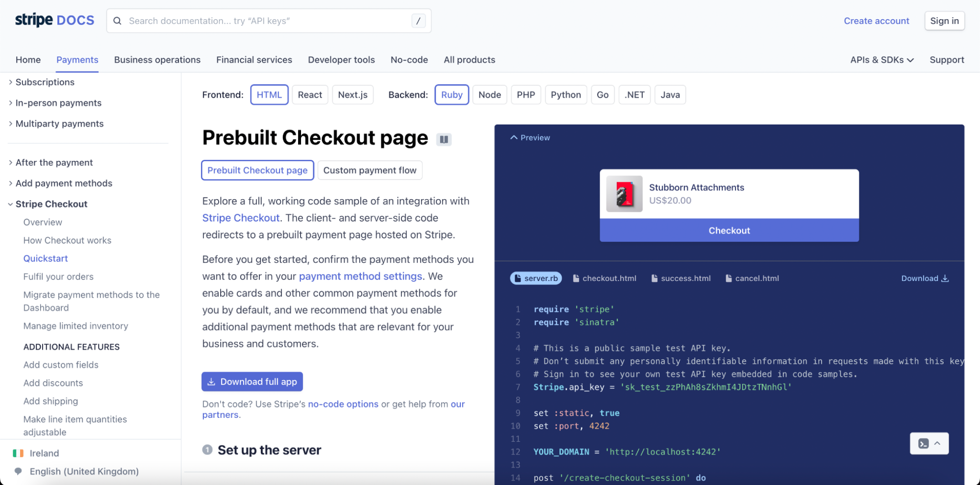
Task: Open the no-code options link
Action: 343,404
